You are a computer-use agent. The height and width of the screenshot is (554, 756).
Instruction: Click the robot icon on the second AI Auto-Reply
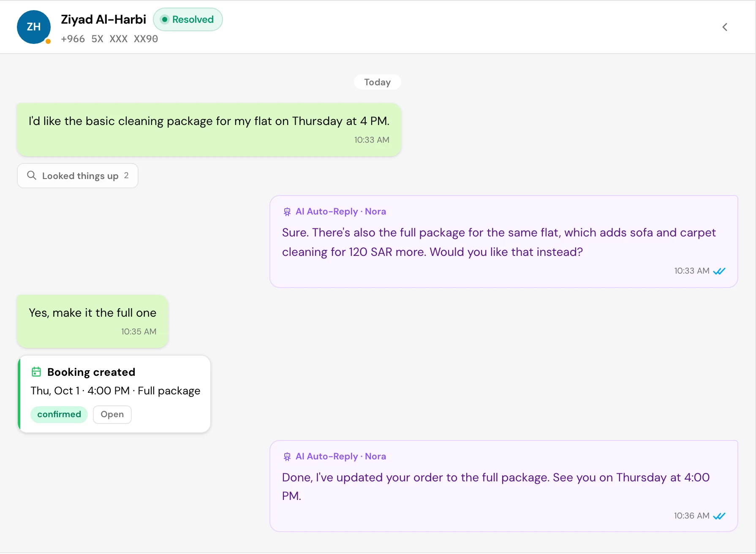[x=287, y=456]
